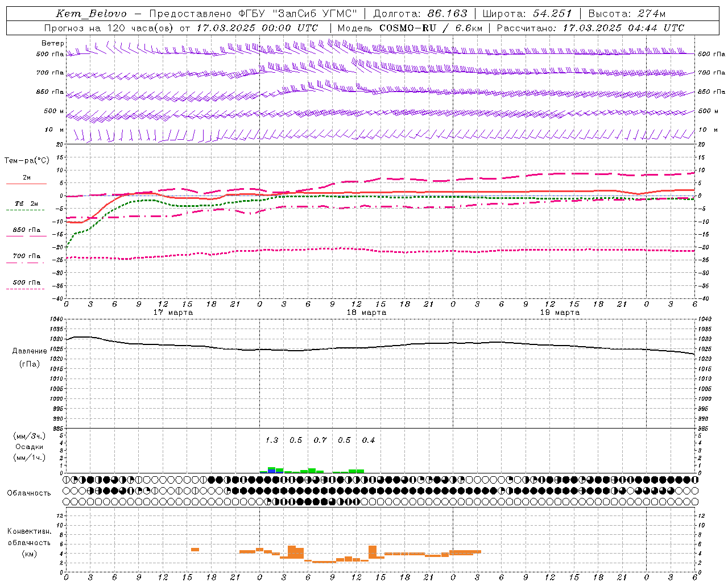
Task: Click the precipitation amount "0.4"
Action: tap(369, 440)
